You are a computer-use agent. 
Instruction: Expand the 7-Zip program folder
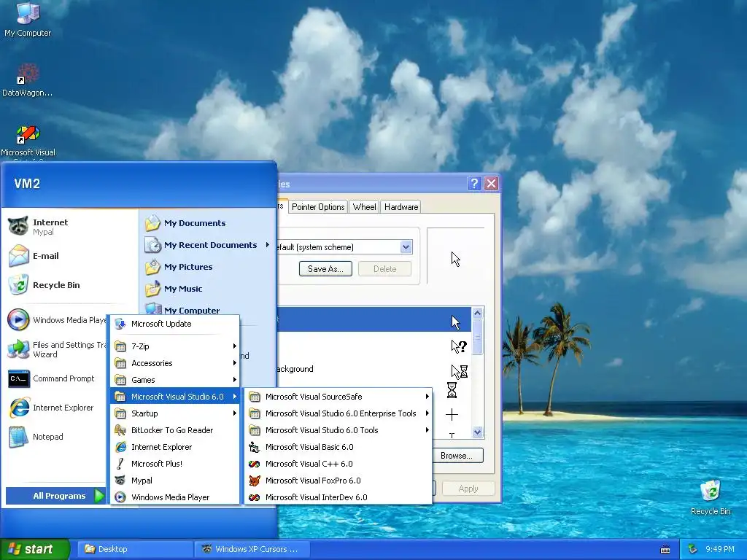pos(175,346)
